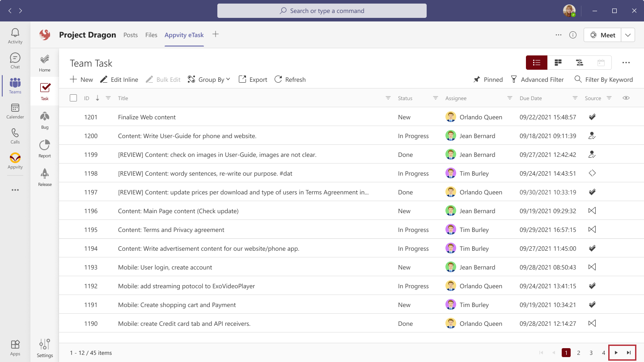Open the Report section
The image size is (644, 362).
tap(44, 148)
